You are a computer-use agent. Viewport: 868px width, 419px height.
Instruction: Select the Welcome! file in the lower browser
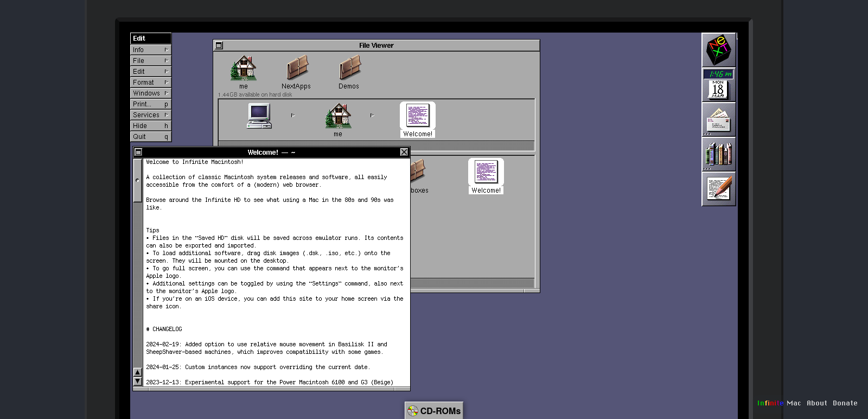486,176
